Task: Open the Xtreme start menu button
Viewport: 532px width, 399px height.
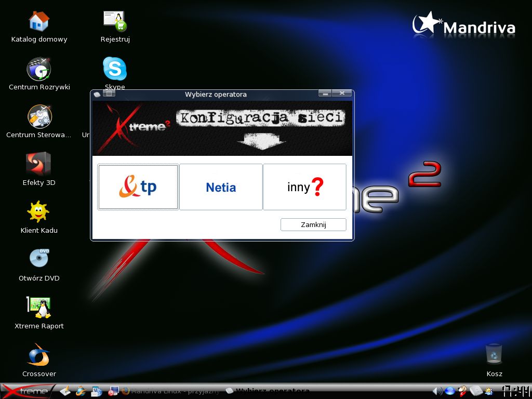Action: coord(27,391)
